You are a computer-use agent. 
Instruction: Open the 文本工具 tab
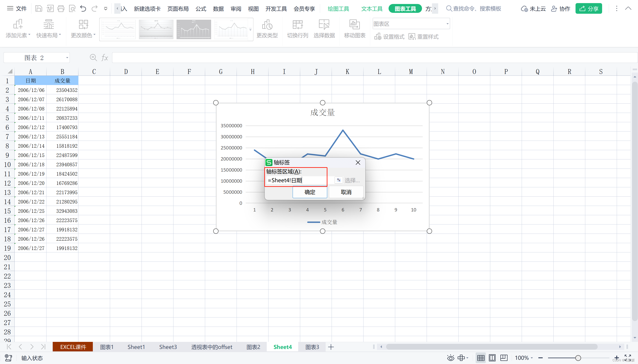tap(372, 9)
